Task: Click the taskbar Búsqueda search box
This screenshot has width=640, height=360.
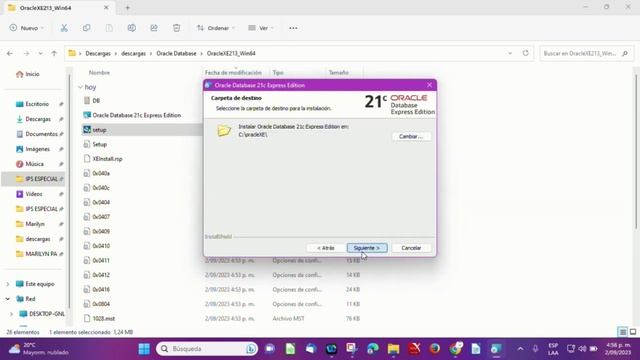Action: tap(207, 349)
